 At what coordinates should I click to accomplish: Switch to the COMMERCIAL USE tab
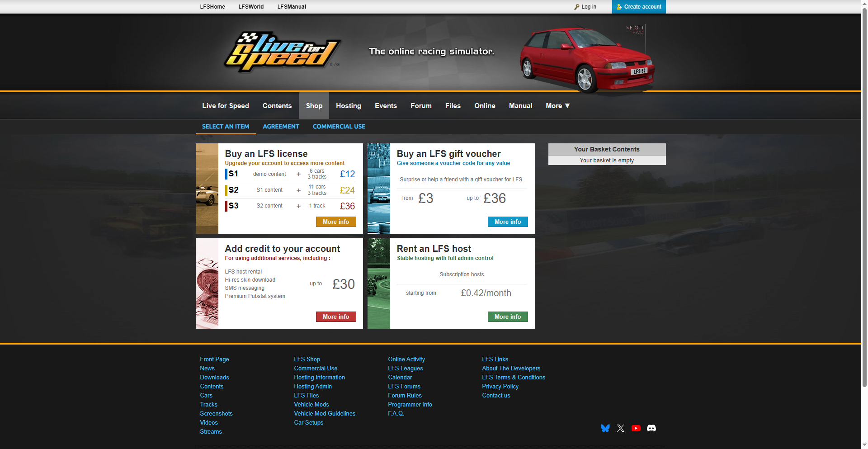point(339,127)
